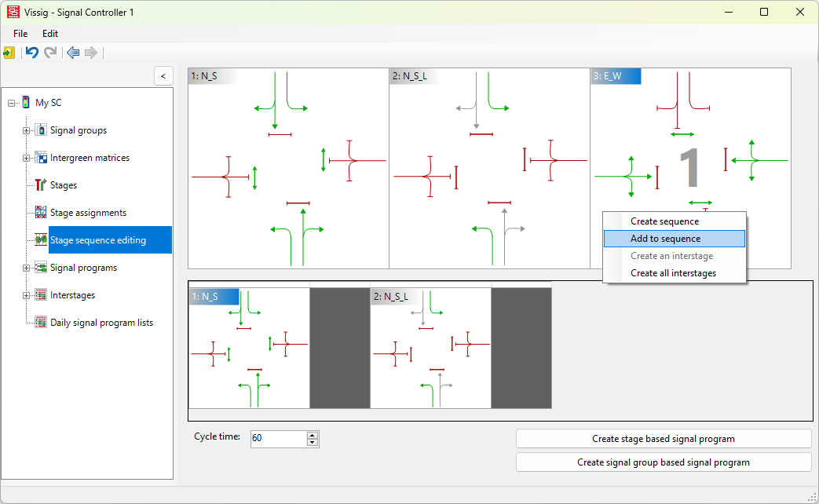
Task: Increase cycle time with up spinner
Action: (x=313, y=435)
